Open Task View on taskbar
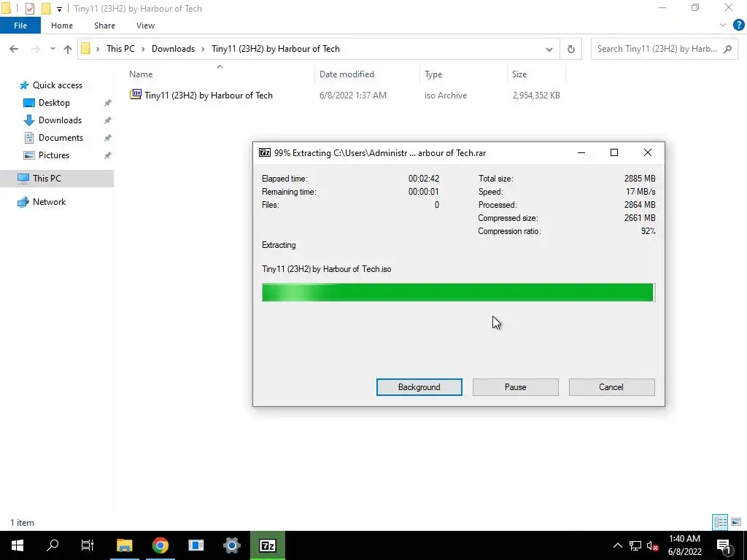Screen dimensions: 747x560 point(88,545)
